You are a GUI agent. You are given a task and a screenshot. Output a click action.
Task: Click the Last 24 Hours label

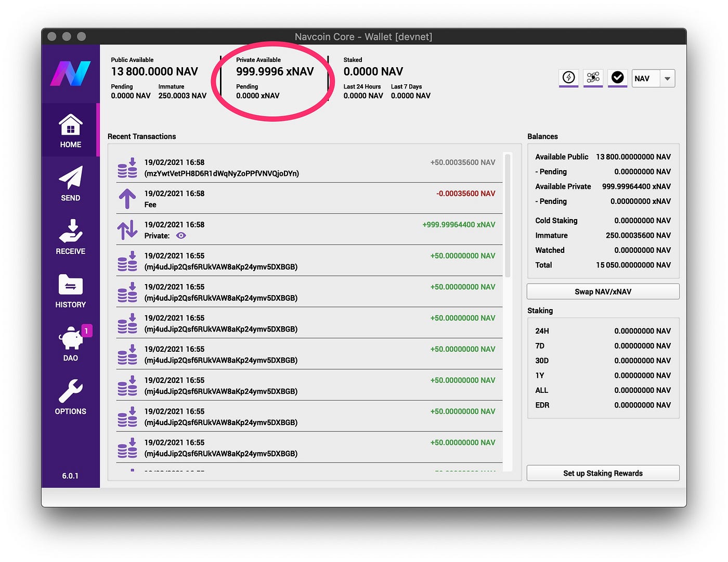tap(362, 86)
